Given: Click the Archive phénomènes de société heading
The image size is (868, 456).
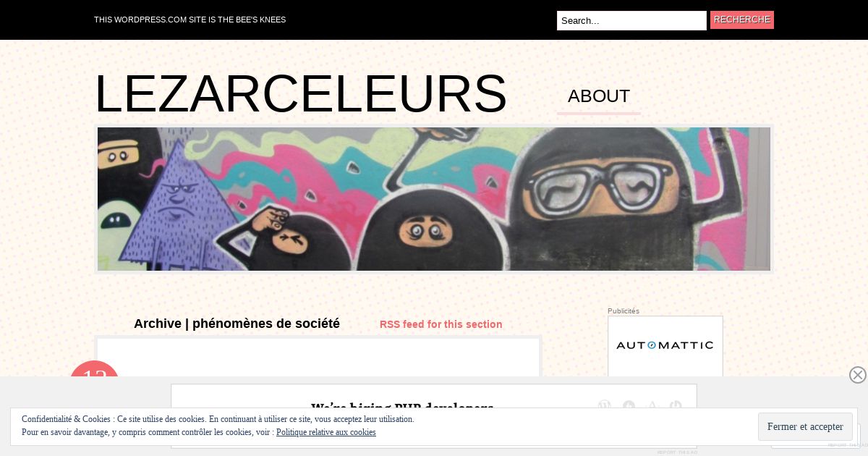Looking at the screenshot, I should [237, 324].
